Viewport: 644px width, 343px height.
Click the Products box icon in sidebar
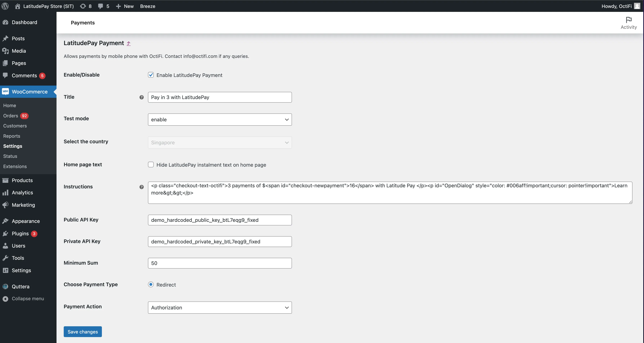coord(6,180)
